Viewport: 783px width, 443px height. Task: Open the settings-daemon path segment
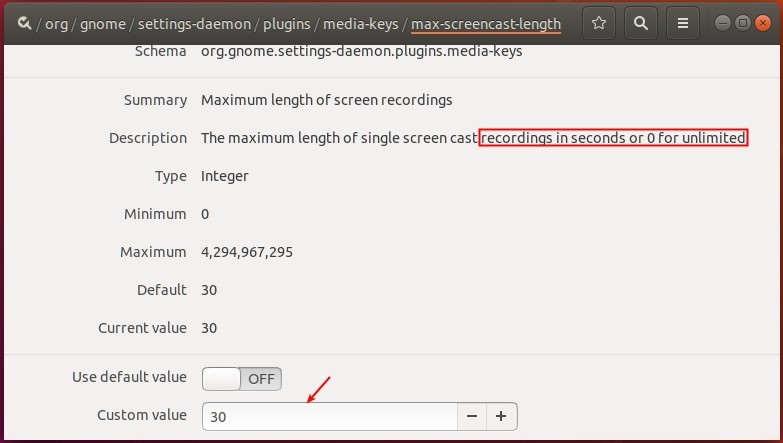coord(194,24)
